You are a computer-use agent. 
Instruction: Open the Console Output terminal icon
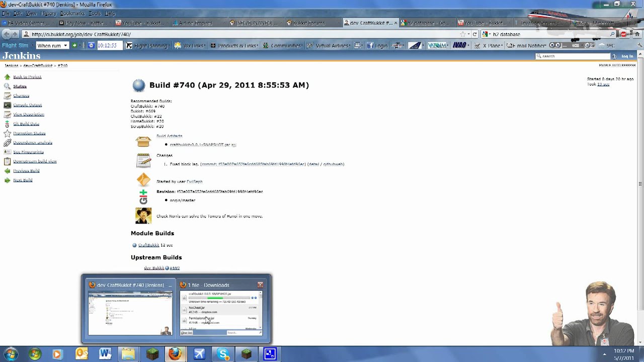tap(7, 105)
